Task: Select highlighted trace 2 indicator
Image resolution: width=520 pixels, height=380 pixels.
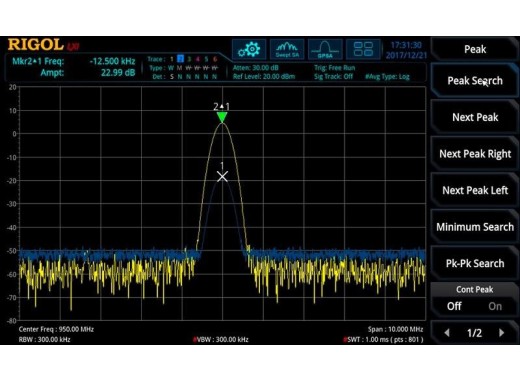Action: point(180,59)
